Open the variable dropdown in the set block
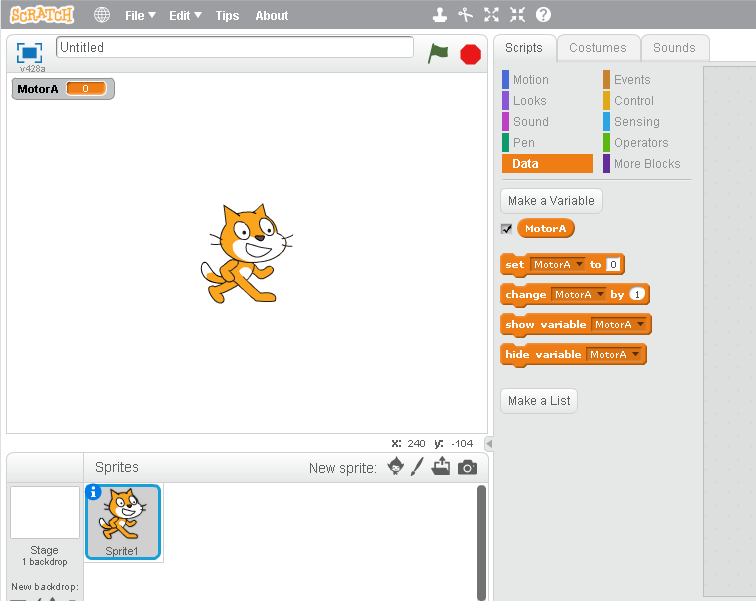Viewport: 756px width, 601px height. pyautogui.click(x=558, y=265)
